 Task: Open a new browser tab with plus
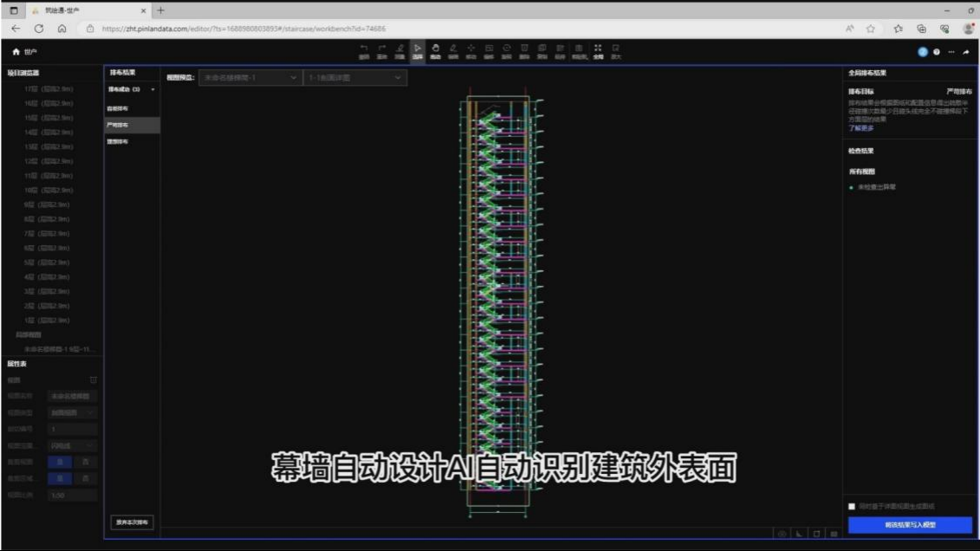click(160, 10)
